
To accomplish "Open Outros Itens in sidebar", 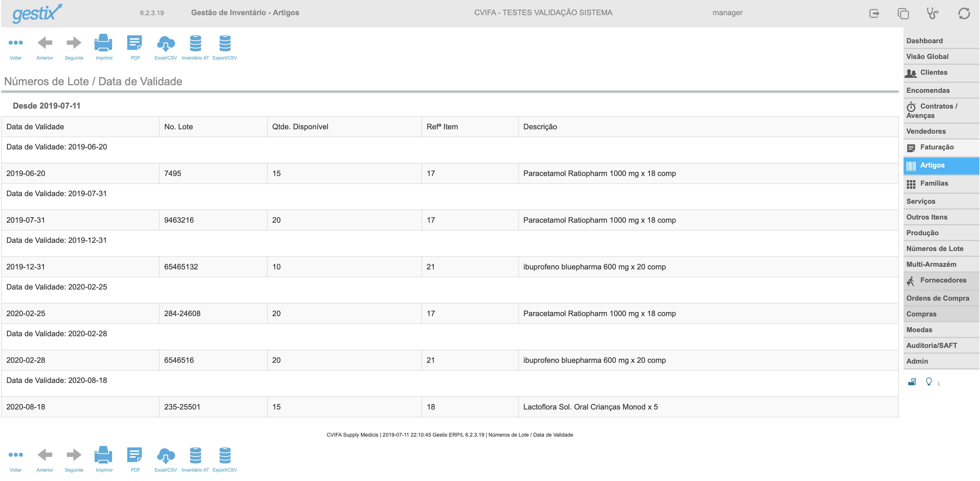I will pyautogui.click(x=941, y=217).
